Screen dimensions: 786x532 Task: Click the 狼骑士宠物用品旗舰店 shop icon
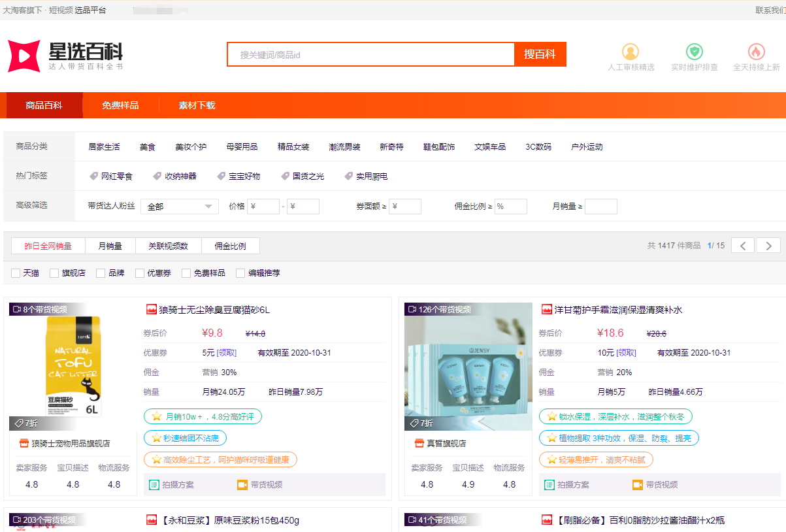[24, 443]
